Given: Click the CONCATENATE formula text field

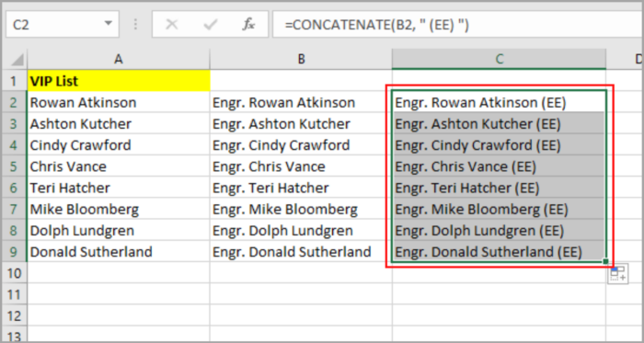Looking at the screenshot, I should click(458, 25).
